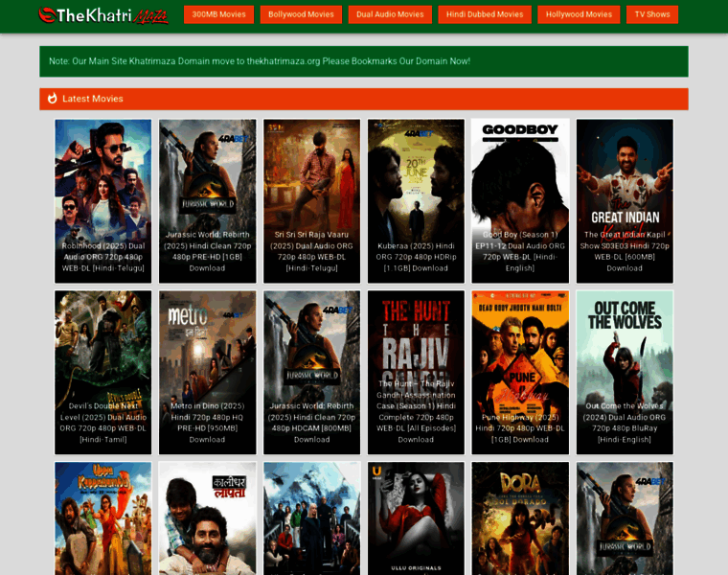This screenshot has height=575, width=728.
Task: Open Good Boy (Season 1) EP11-12 poster
Action: click(x=520, y=201)
